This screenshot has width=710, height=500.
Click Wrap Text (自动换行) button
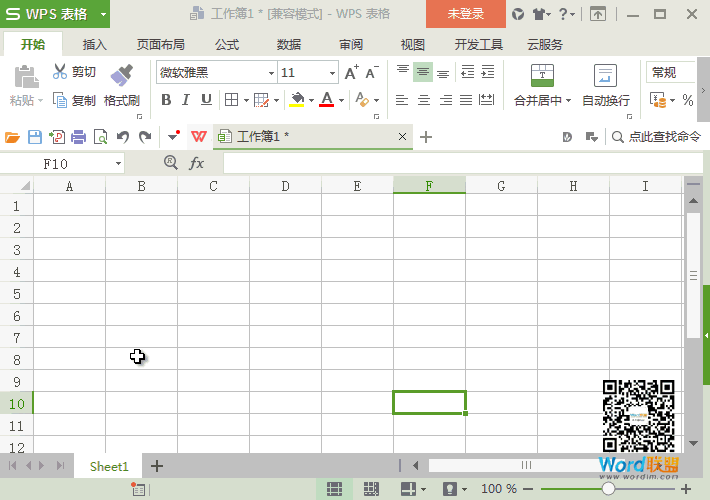pos(605,86)
